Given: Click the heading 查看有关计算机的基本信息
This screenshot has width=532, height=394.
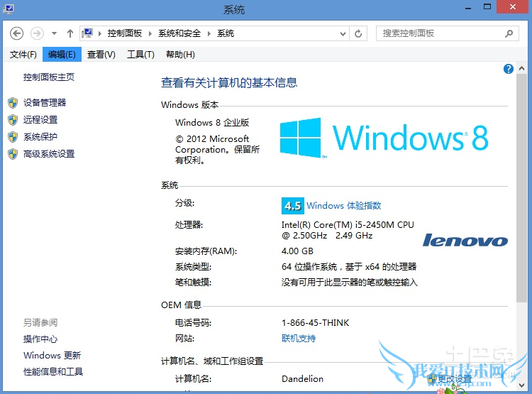Looking at the screenshot, I should coord(229,82).
